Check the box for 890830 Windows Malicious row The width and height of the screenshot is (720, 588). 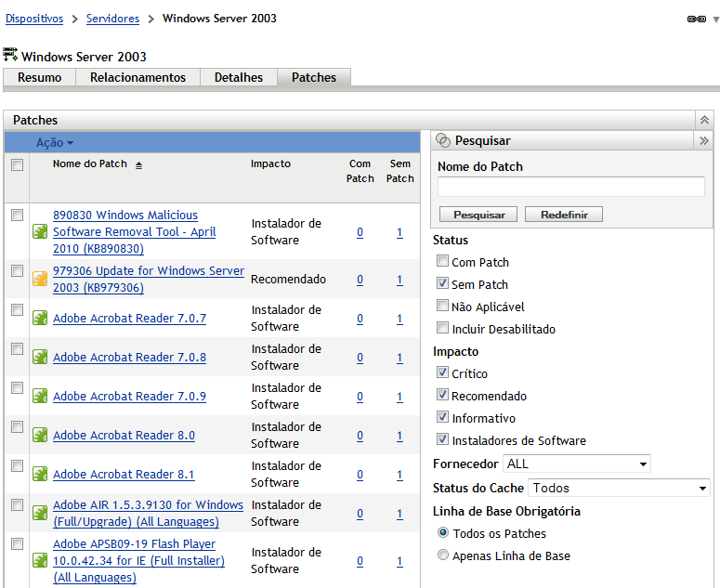[17, 215]
